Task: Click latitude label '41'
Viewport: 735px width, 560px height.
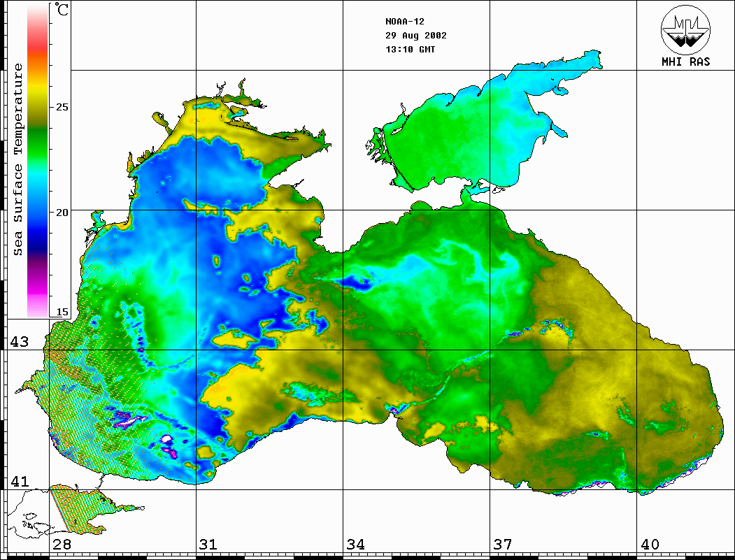Action: pos(20,481)
